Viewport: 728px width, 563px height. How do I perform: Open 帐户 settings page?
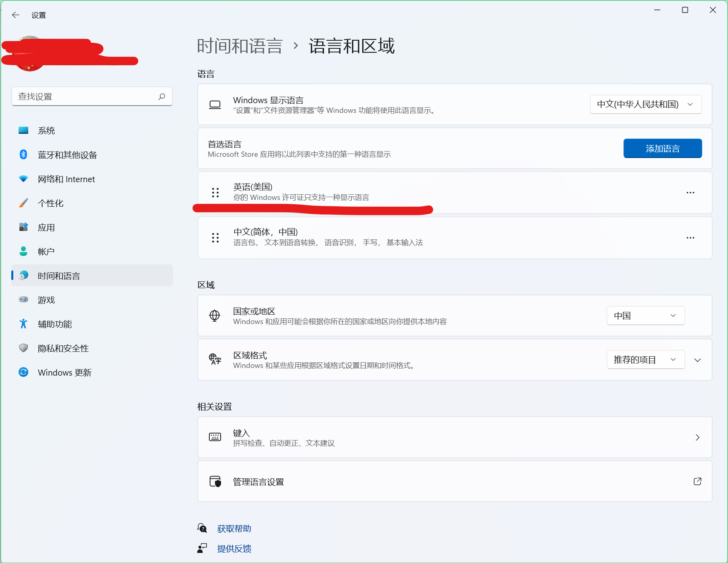pyautogui.click(x=92, y=251)
